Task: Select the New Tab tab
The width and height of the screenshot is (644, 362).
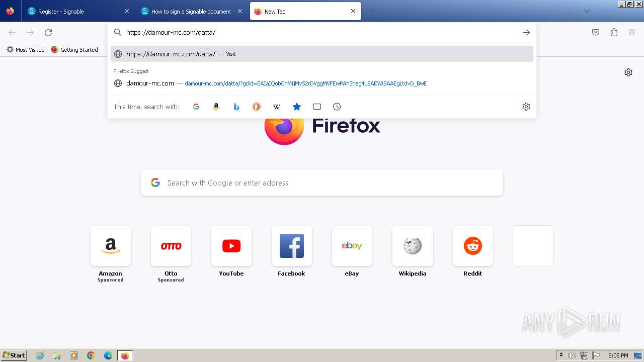Action: (305, 11)
